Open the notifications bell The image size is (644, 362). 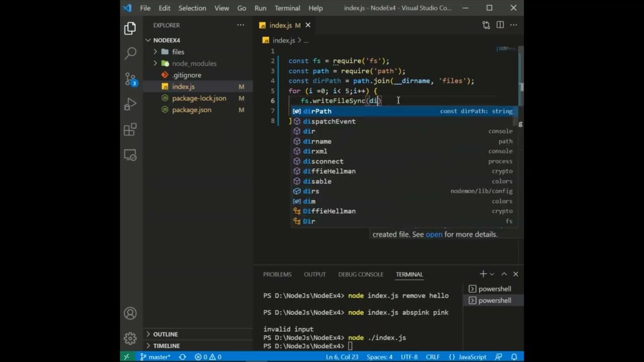click(x=514, y=357)
